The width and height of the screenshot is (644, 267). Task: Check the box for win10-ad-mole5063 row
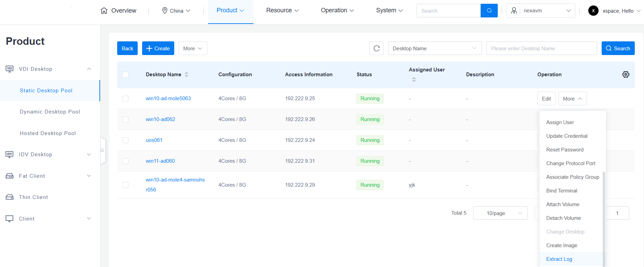(125, 98)
